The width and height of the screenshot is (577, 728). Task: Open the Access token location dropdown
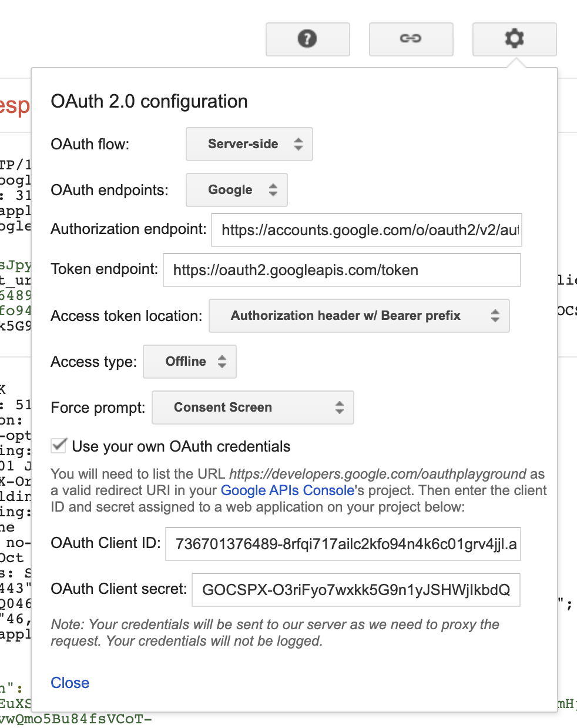point(359,316)
